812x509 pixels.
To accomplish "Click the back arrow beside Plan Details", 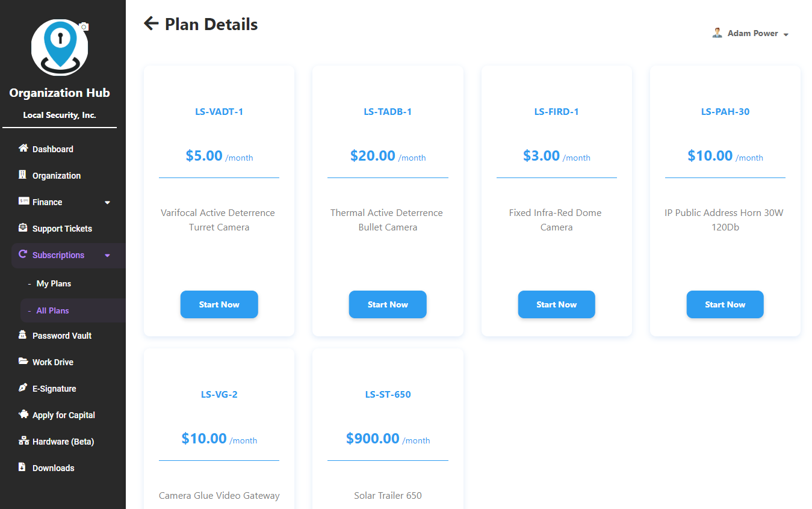I will click(151, 23).
